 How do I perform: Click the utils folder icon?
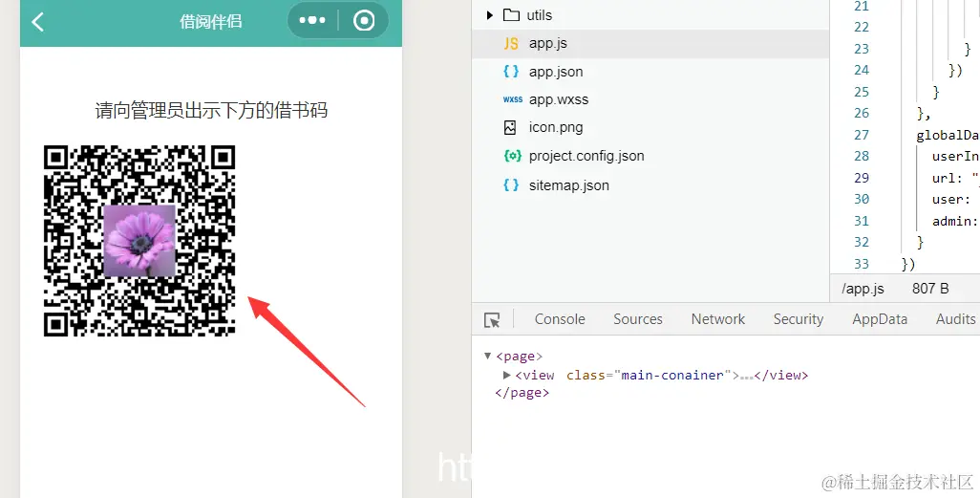click(511, 15)
